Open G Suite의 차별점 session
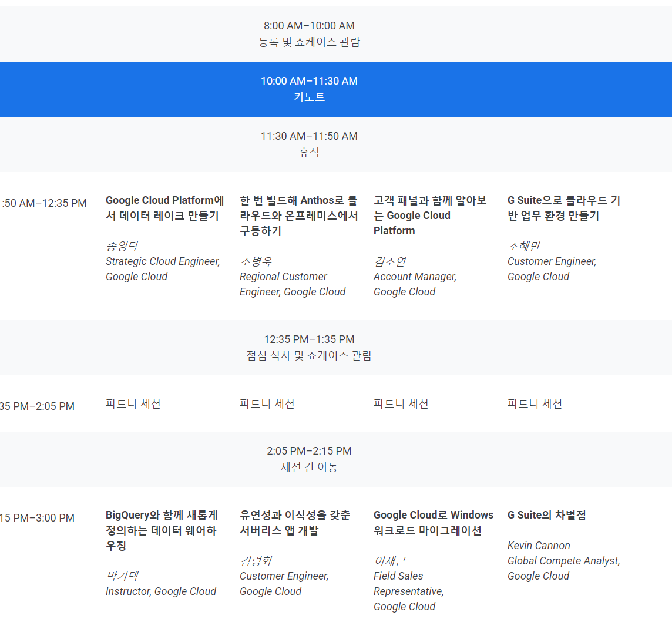The width and height of the screenshot is (672, 619). pyautogui.click(x=547, y=515)
